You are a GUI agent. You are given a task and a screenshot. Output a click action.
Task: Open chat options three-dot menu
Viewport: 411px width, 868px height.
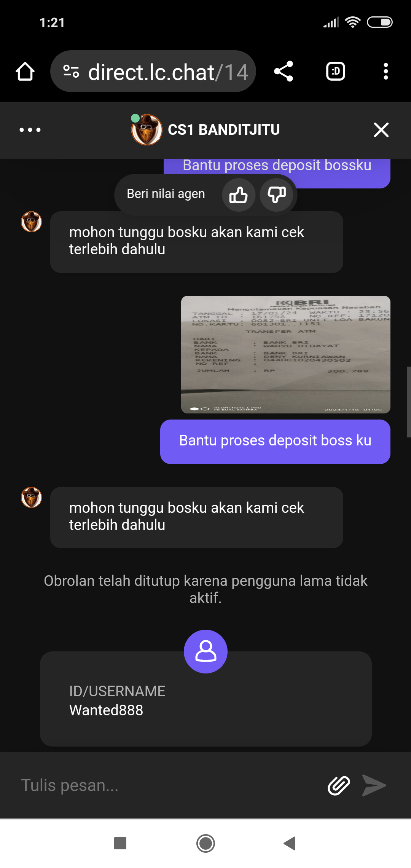[30, 130]
